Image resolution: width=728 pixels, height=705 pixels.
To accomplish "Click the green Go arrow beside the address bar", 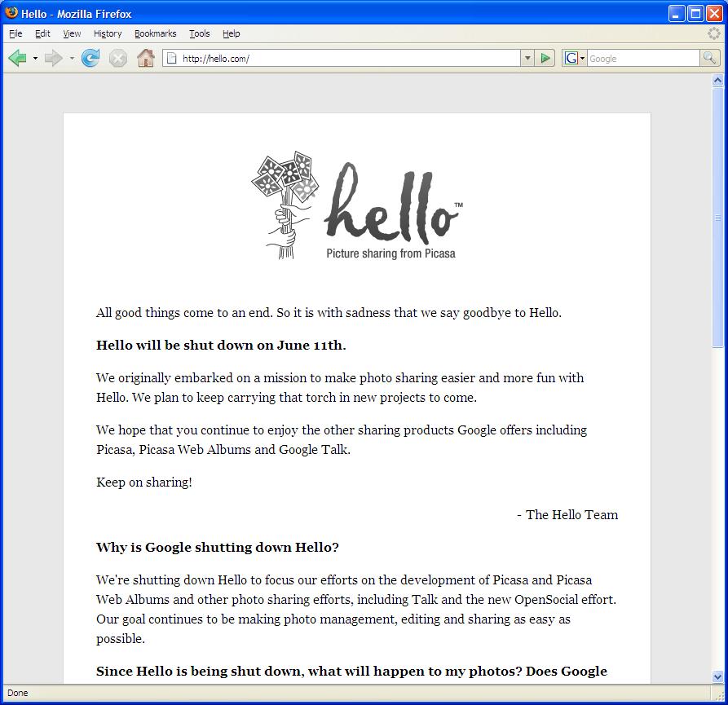I will pos(545,59).
